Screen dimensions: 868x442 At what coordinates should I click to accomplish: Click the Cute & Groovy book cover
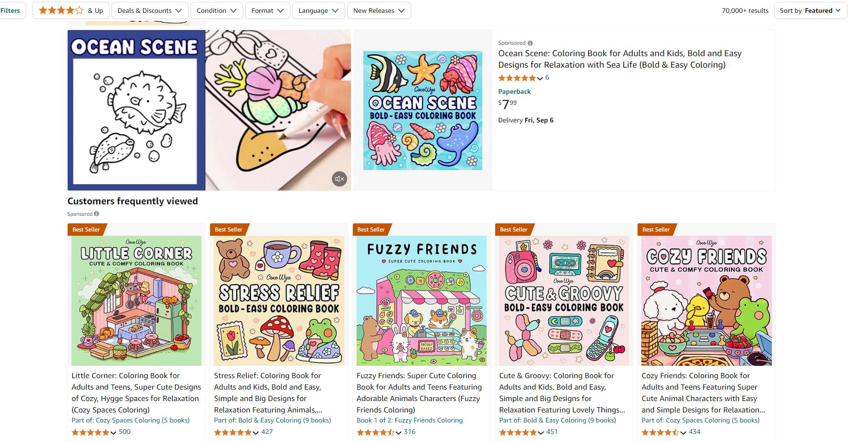[x=564, y=301]
